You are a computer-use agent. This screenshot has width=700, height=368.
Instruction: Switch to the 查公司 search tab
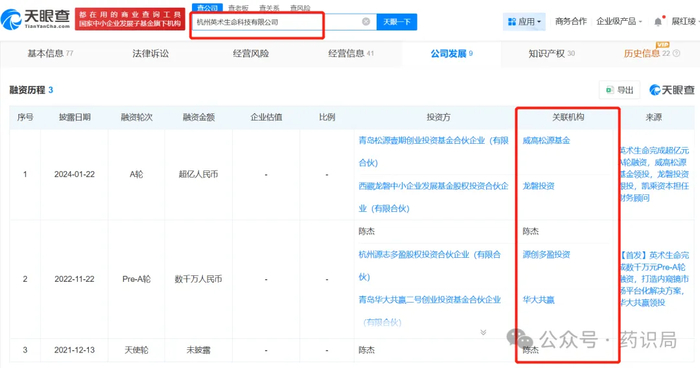point(207,8)
